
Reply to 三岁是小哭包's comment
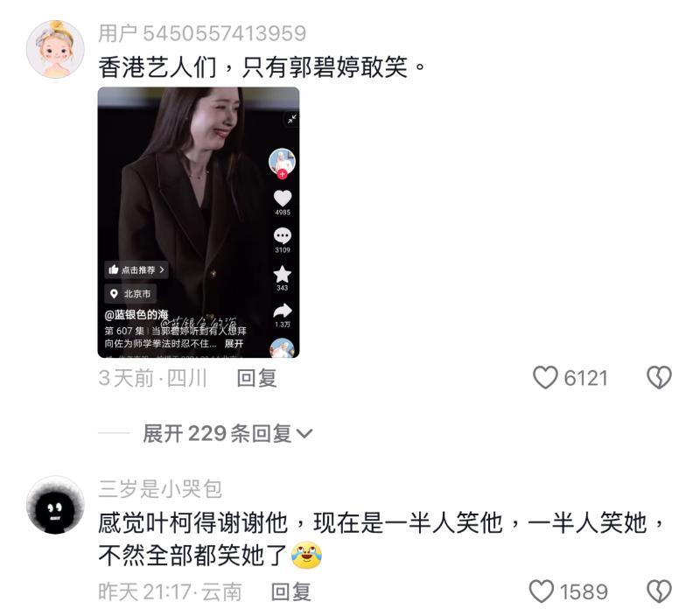291,591
